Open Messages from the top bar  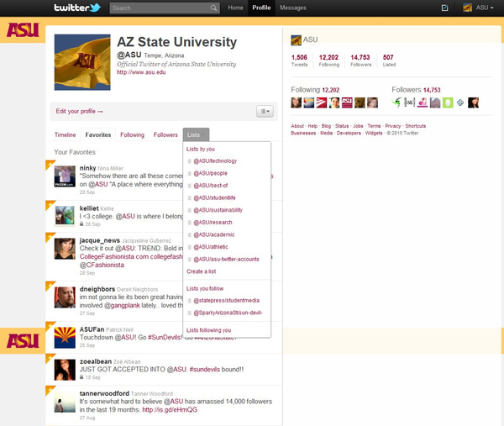[293, 8]
